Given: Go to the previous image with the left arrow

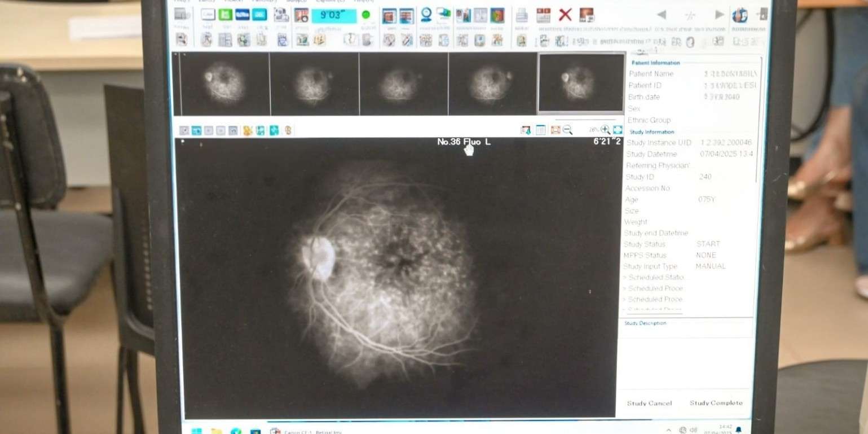Looking at the screenshot, I should [662, 15].
